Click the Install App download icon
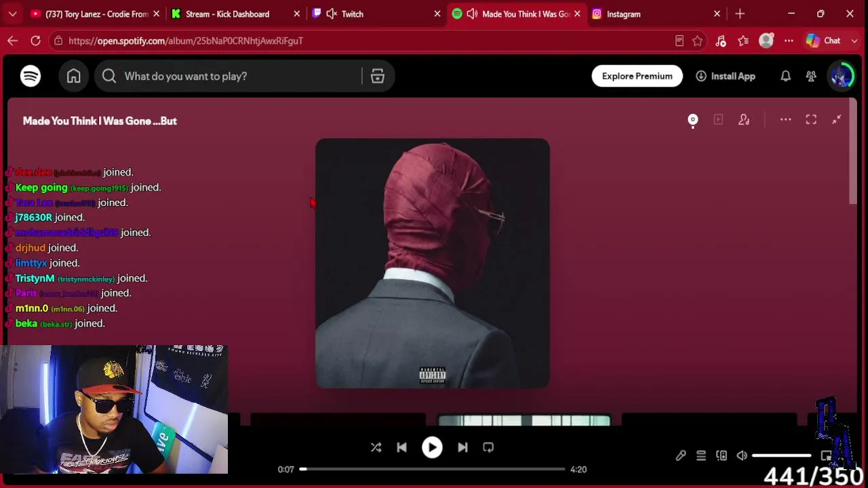This screenshot has width=868, height=488. pos(701,76)
